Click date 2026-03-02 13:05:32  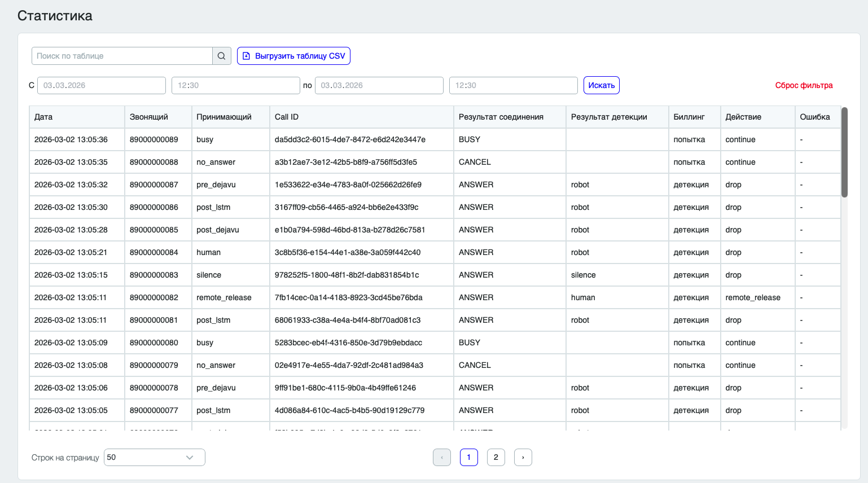71,185
